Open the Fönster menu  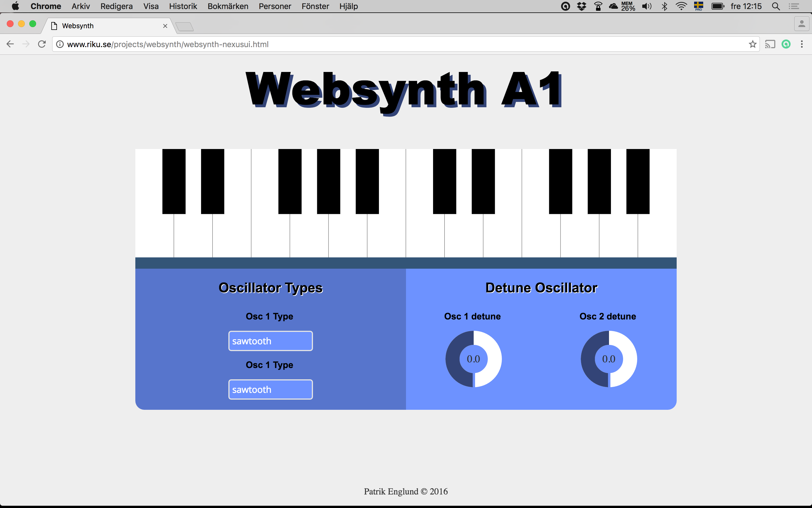(315, 6)
